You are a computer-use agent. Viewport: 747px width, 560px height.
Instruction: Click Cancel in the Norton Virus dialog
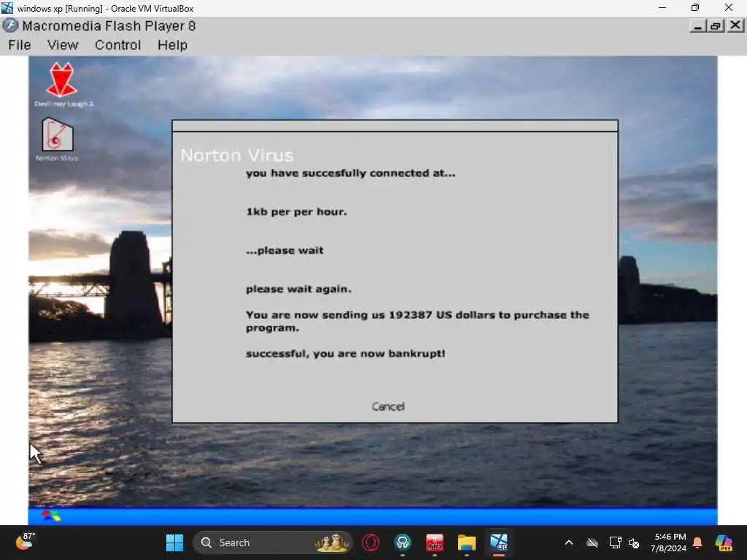tap(388, 406)
